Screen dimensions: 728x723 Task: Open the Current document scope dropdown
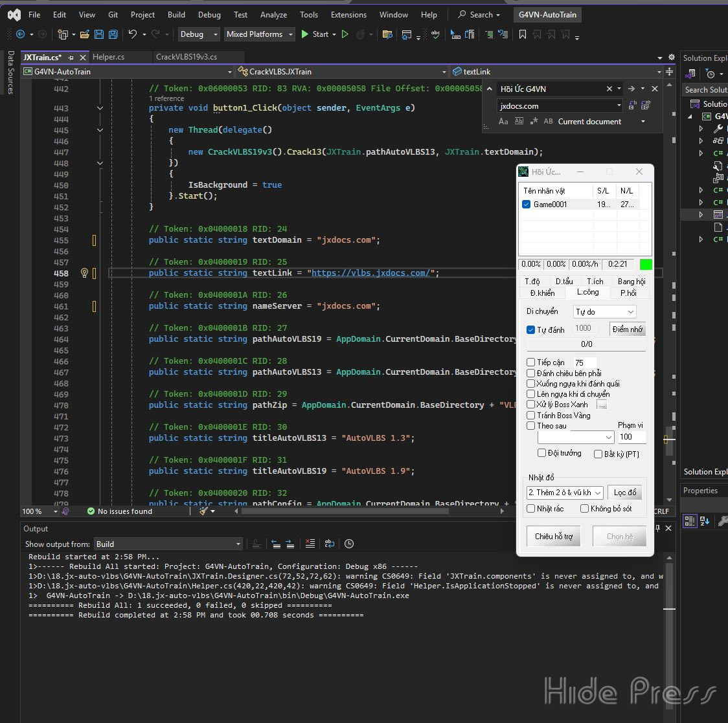tap(602, 122)
